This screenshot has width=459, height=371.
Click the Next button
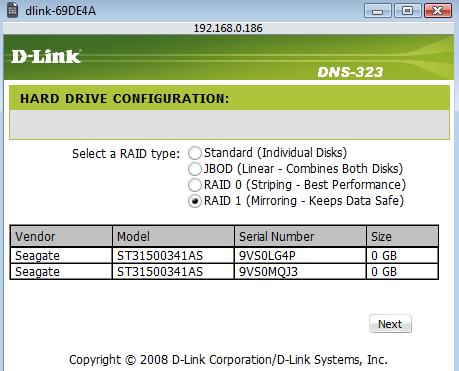coord(390,324)
